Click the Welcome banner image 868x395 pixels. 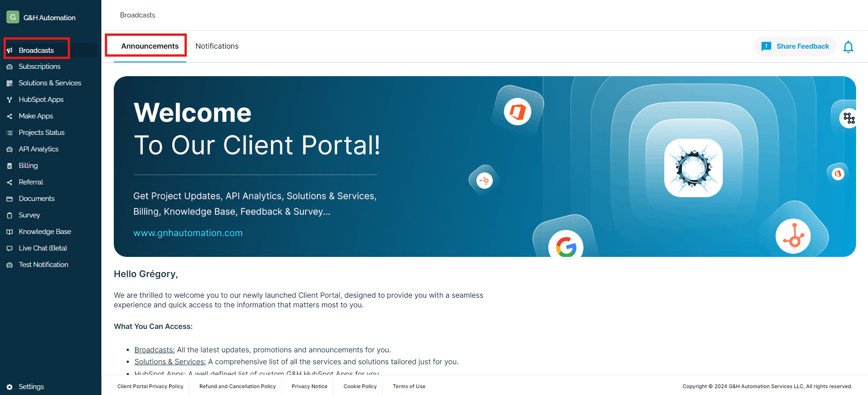tap(484, 166)
